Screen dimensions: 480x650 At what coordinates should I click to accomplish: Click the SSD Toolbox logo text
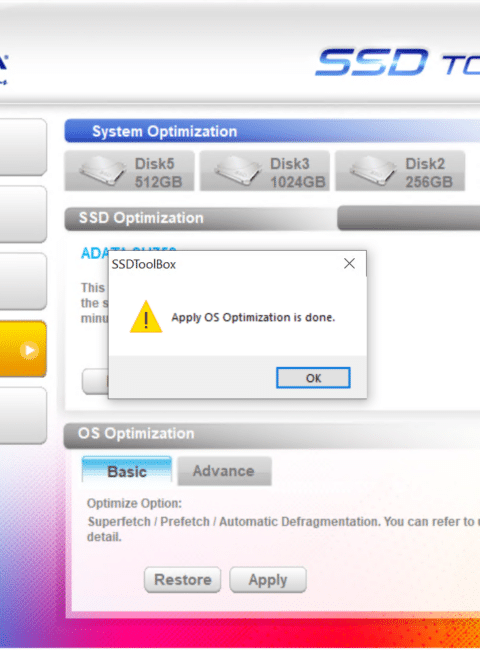pyautogui.click(x=398, y=63)
